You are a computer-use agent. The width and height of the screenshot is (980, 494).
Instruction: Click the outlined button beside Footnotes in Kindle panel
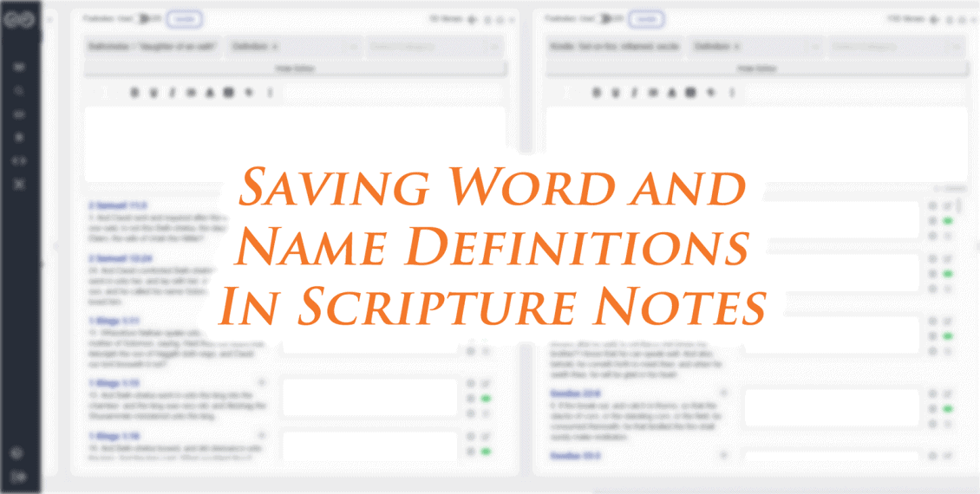tap(646, 19)
